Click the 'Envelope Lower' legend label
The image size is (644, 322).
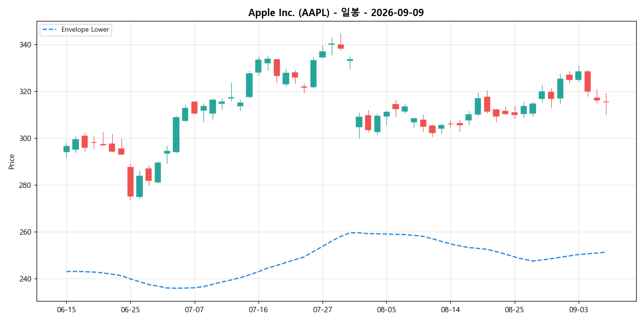point(85,30)
